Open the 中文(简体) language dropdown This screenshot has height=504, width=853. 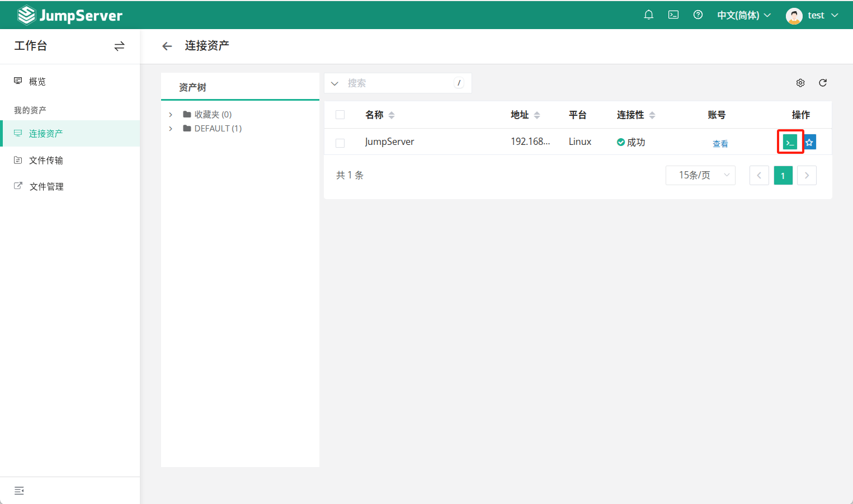click(744, 16)
